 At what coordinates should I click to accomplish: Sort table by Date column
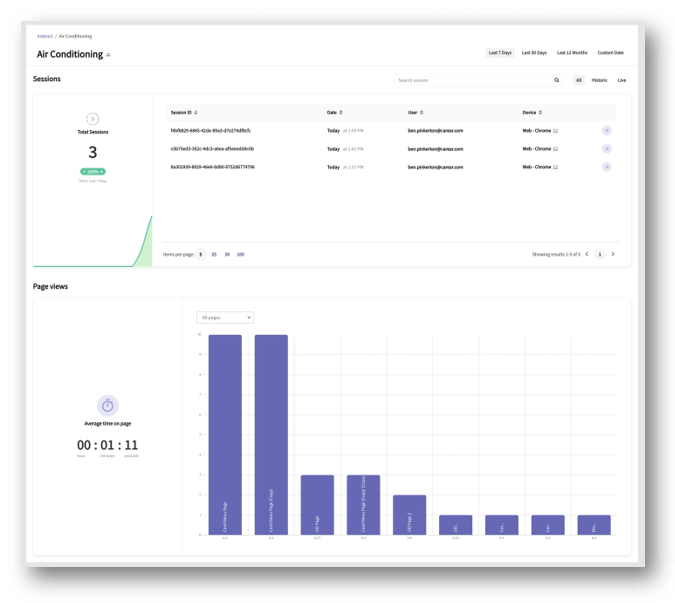pyautogui.click(x=334, y=112)
